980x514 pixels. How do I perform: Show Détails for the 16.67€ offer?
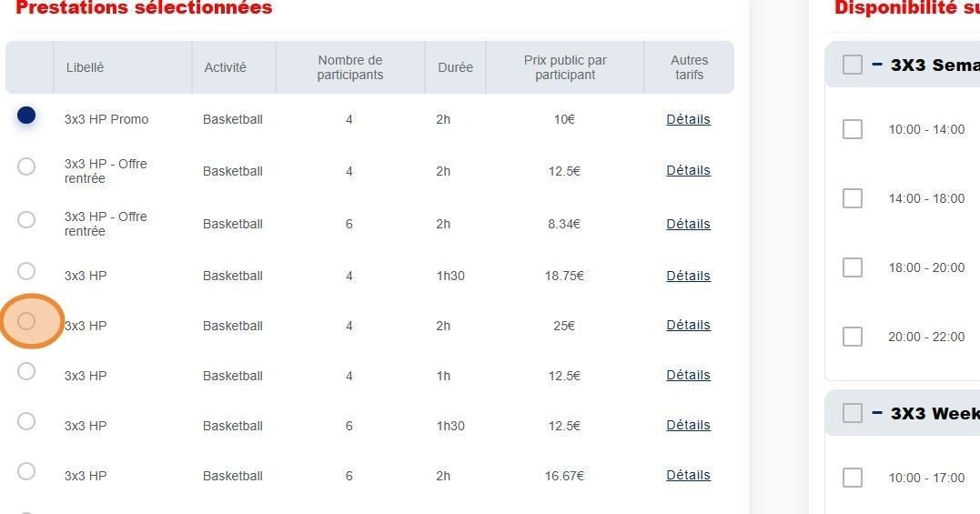point(688,475)
